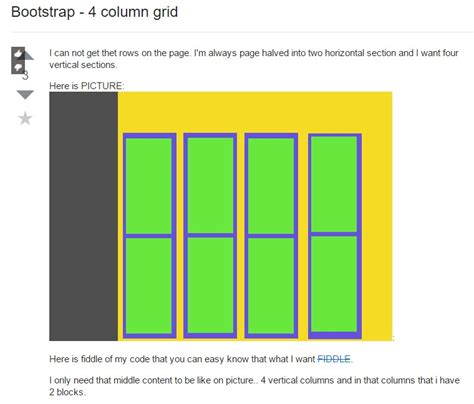Select the bottom green block of first column

click(149, 286)
